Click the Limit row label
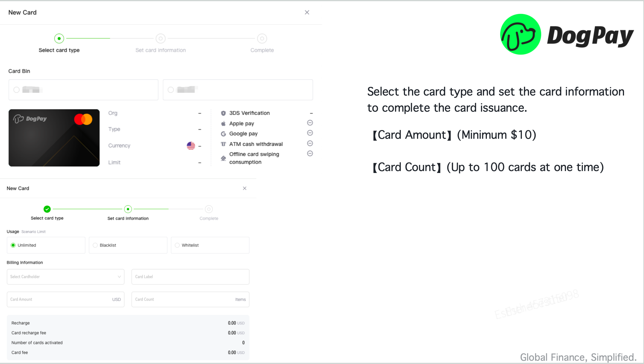Image resolution: width=644 pixels, height=364 pixels. (x=114, y=162)
